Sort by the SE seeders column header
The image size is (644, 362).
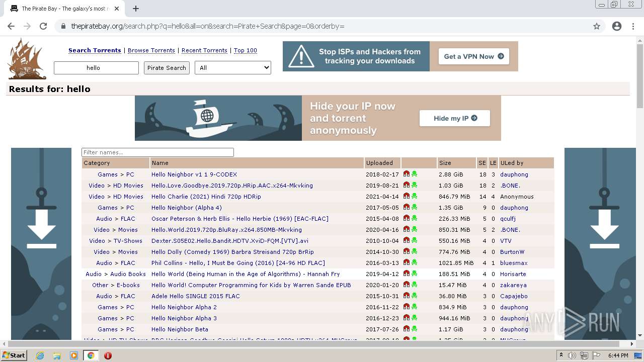click(x=482, y=163)
